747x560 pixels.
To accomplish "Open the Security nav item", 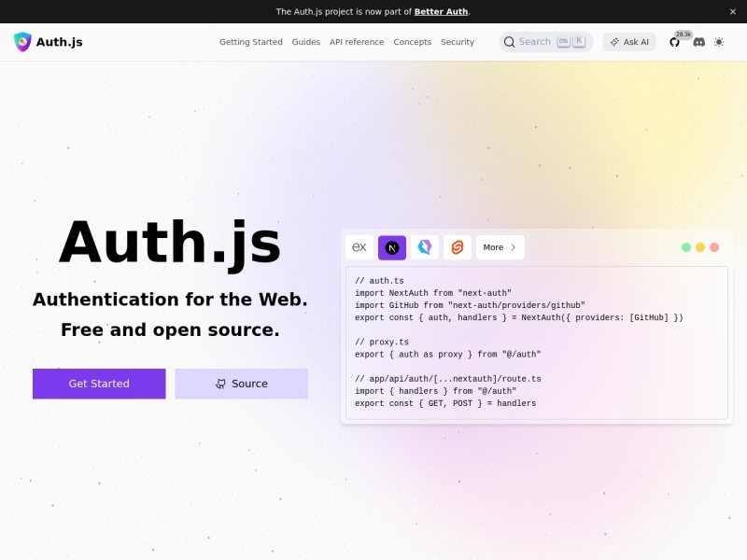I will [458, 42].
